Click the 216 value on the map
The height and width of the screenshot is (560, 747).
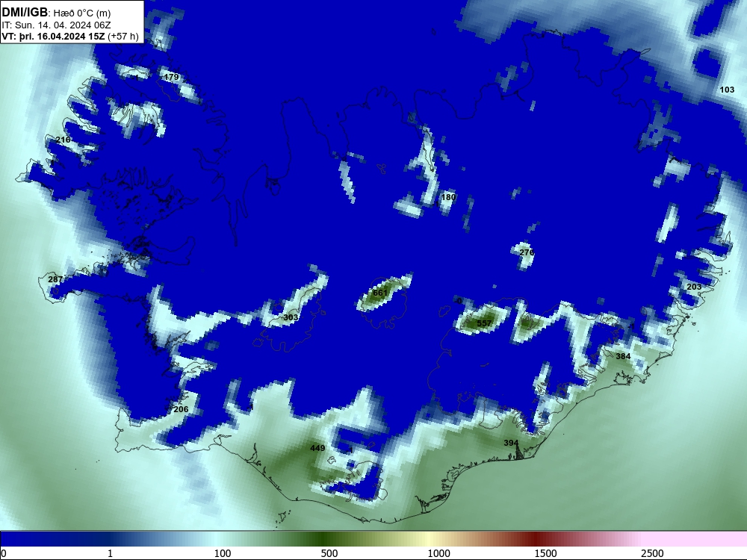pos(63,140)
